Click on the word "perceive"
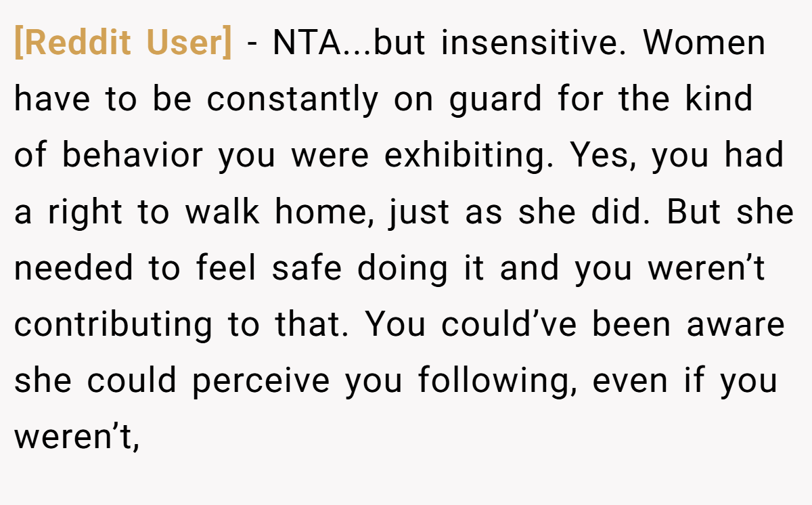 tap(261, 382)
